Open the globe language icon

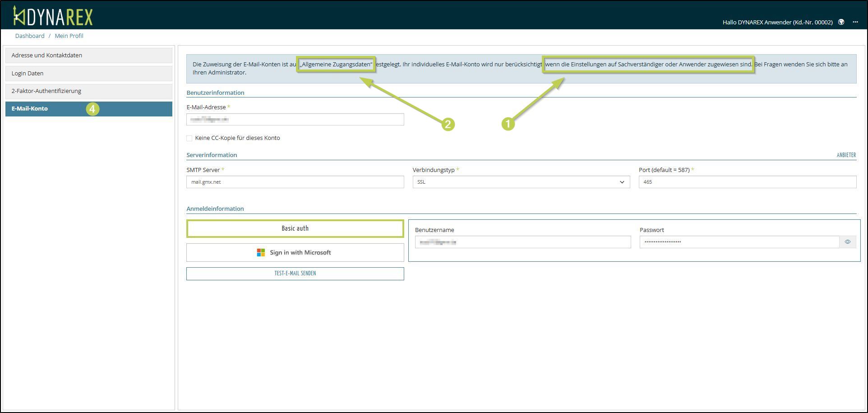click(x=841, y=22)
